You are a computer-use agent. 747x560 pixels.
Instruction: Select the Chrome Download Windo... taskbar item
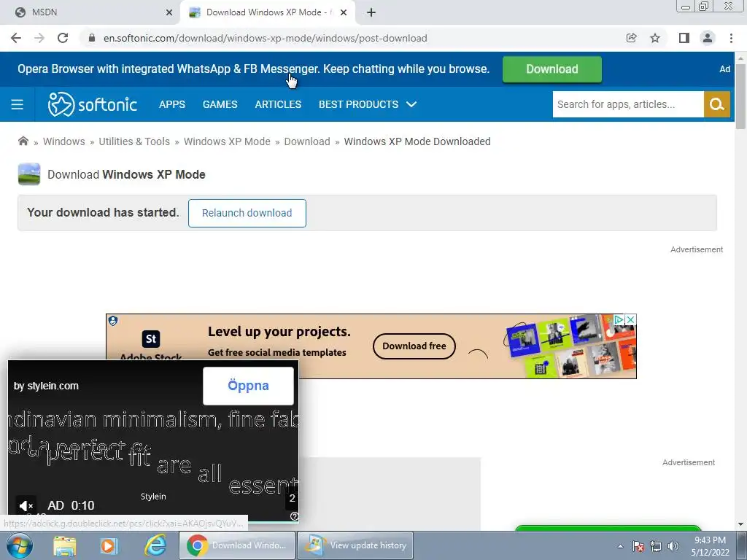237,545
